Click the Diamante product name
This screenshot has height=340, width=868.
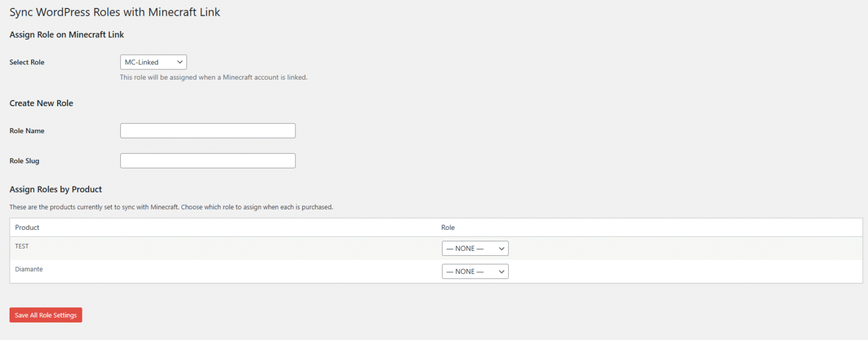click(29, 269)
